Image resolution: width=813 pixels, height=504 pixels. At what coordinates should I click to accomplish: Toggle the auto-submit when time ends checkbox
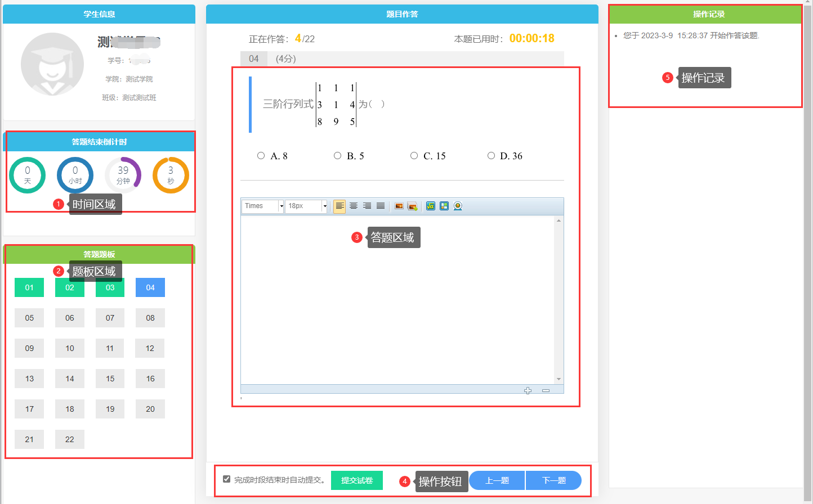pyautogui.click(x=227, y=479)
